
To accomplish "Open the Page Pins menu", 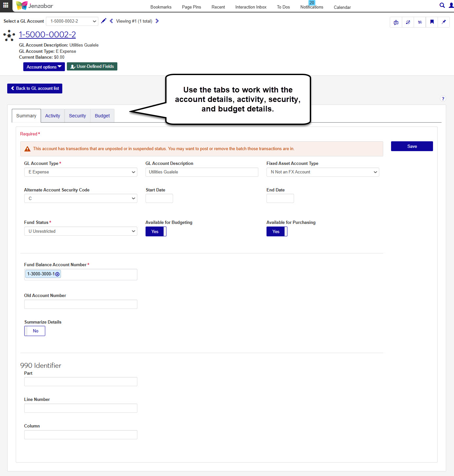I will (191, 7).
